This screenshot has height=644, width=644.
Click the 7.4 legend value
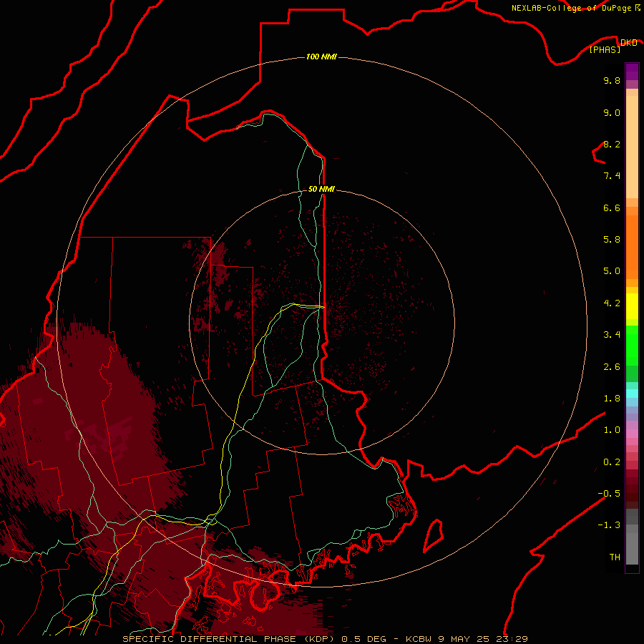pyautogui.click(x=612, y=176)
